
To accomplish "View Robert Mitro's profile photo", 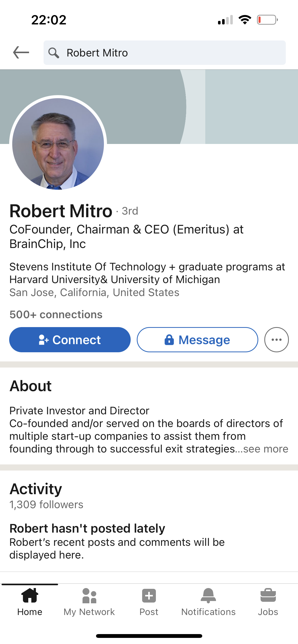I will pyautogui.click(x=58, y=144).
